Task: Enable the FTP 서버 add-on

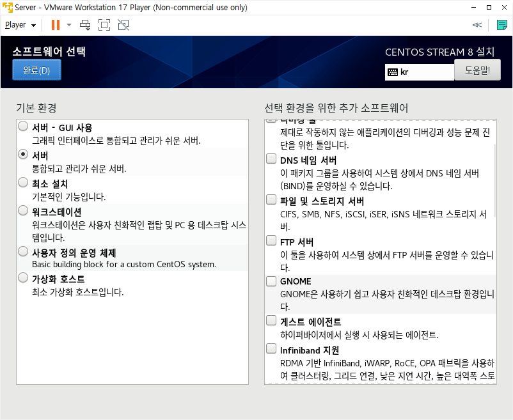Action: click(x=271, y=240)
